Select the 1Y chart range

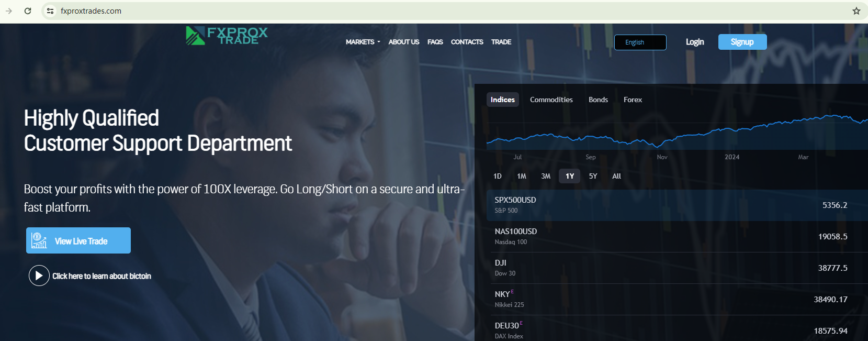click(570, 176)
